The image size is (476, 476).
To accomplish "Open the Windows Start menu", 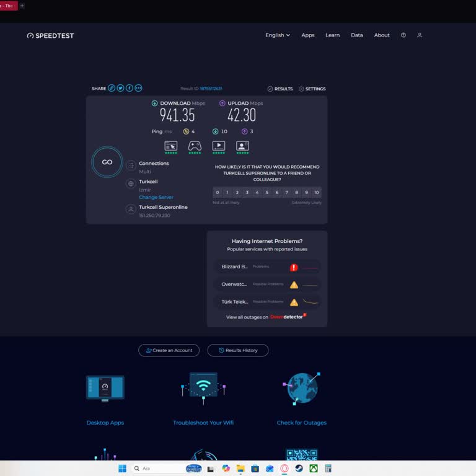I will pos(122,469).
